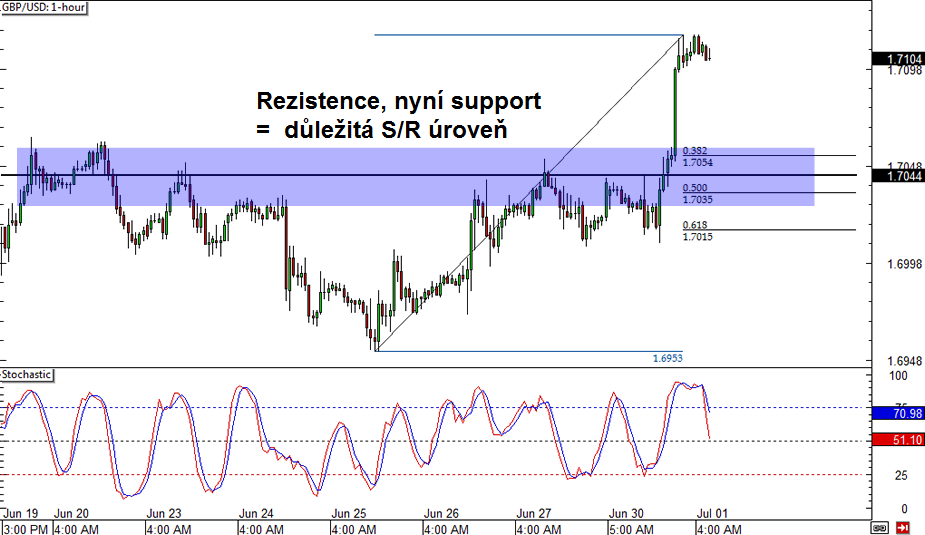The image size is (925, 535).
Task: Click the Jun 30 date on time axis
Action: tap(626, 514)
